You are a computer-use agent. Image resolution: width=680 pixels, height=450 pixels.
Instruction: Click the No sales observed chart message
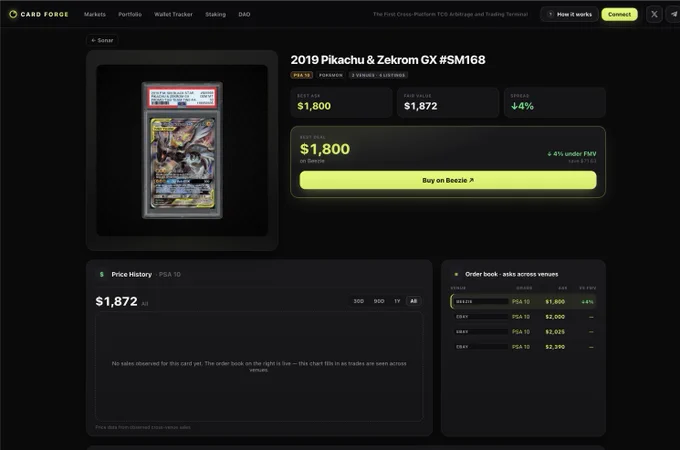point(259,366)
